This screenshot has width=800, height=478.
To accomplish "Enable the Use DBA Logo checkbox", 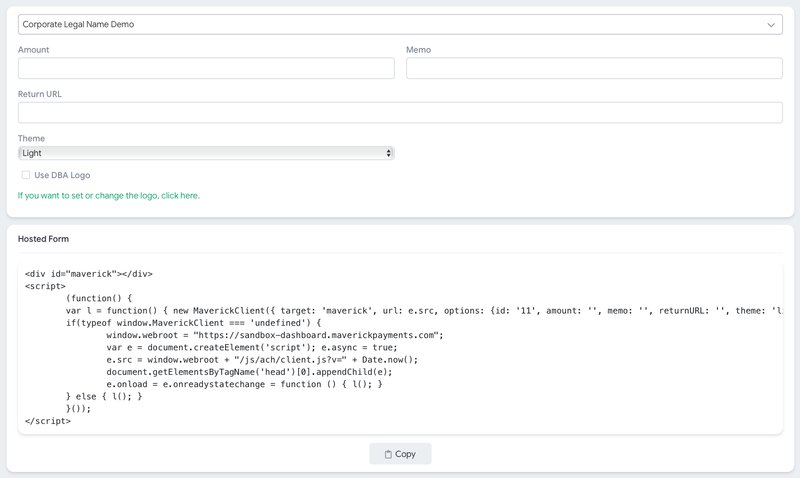I will [26, 175].
